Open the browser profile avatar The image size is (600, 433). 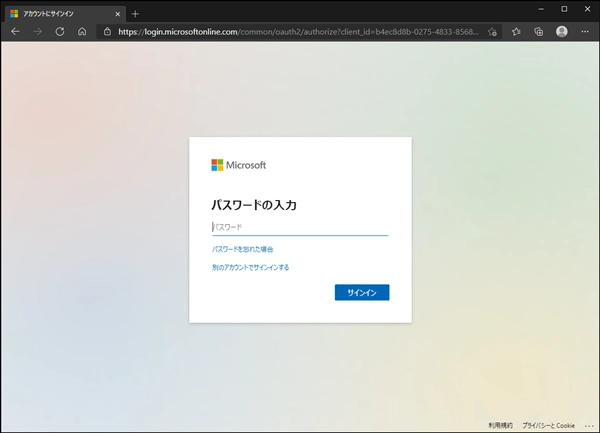pos(562,32)
